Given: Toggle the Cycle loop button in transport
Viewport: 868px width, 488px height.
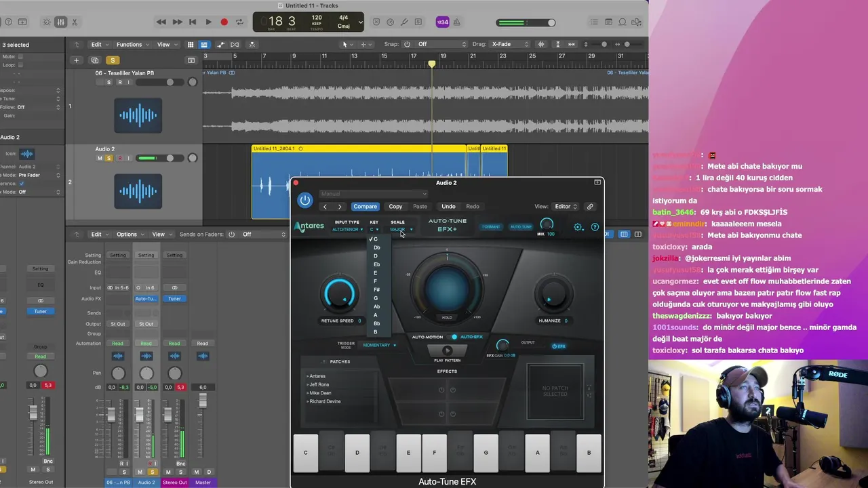Looking at the screenshot, I should (x=239, y=22).
